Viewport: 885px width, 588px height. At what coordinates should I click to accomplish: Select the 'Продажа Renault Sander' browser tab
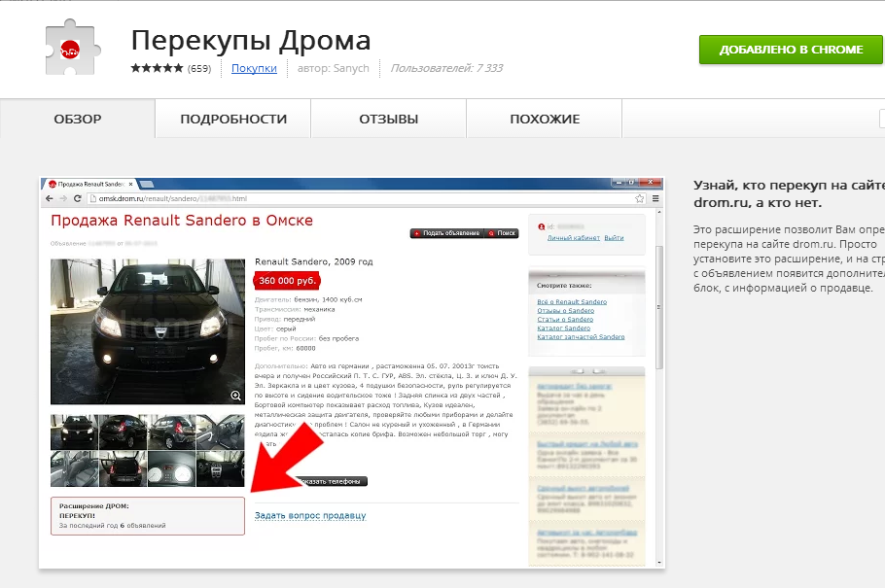click(90, 184)
